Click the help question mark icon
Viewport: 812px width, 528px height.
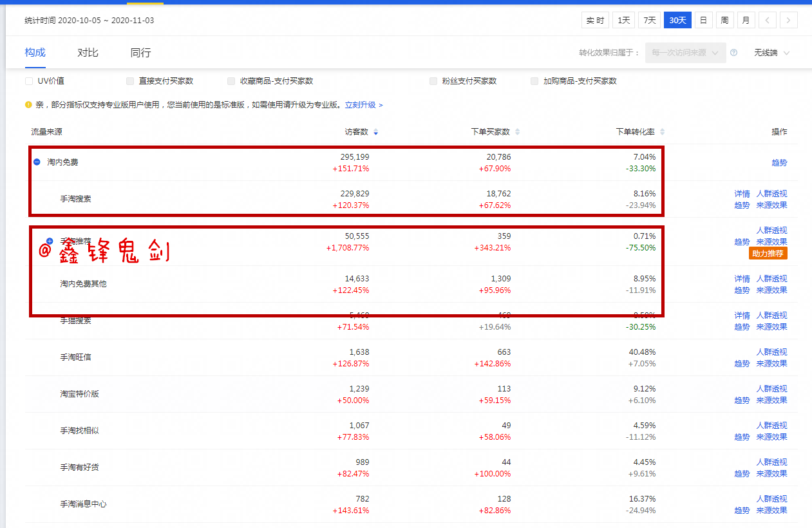pos(734,53)
